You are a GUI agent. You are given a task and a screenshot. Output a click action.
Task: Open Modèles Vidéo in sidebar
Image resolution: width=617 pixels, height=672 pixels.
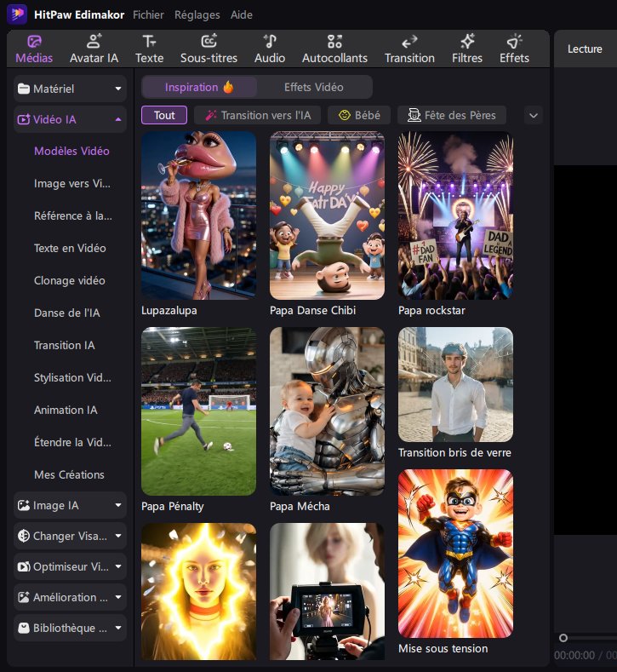tap(71, 151)
